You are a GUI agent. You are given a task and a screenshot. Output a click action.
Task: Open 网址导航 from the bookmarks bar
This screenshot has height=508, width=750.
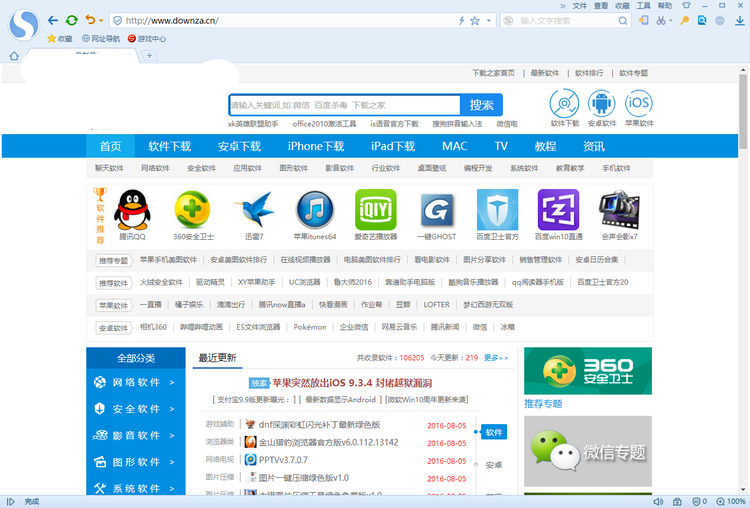[100, 39]
